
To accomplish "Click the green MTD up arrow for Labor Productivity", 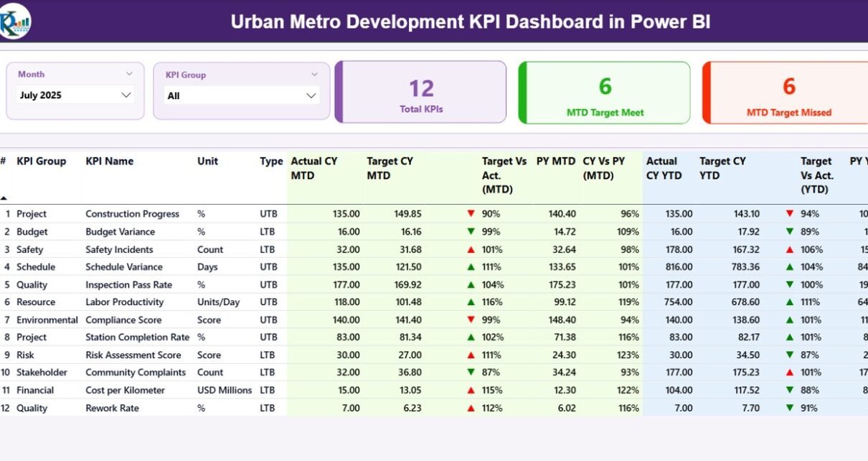I will [x=471, y=302].
